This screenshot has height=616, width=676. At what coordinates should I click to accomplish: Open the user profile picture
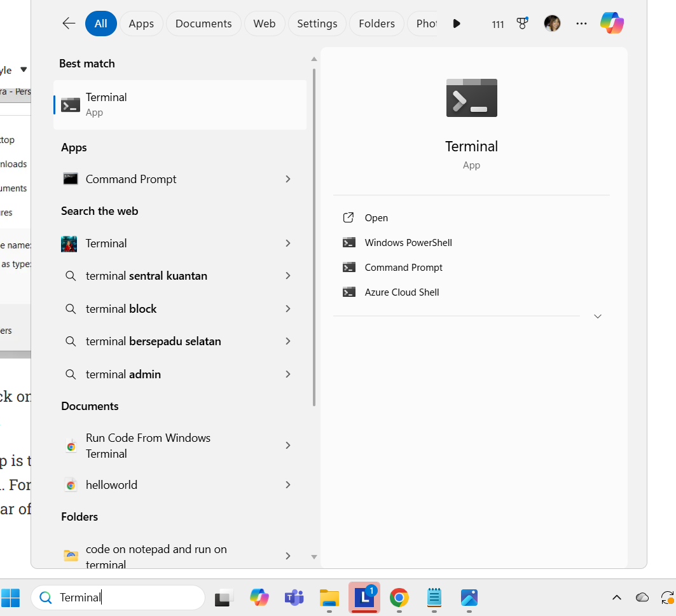point(552,24)
